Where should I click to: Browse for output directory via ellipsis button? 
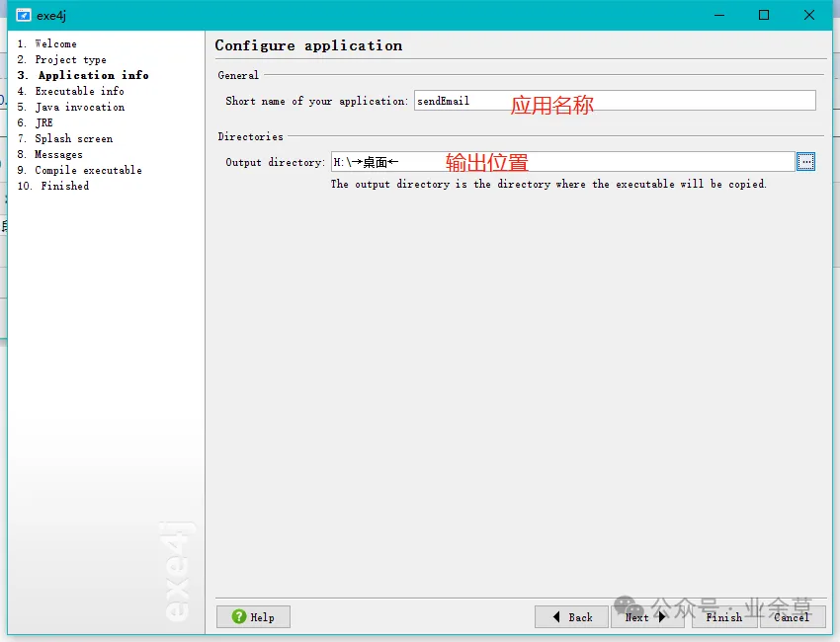[x=805, y=162]
